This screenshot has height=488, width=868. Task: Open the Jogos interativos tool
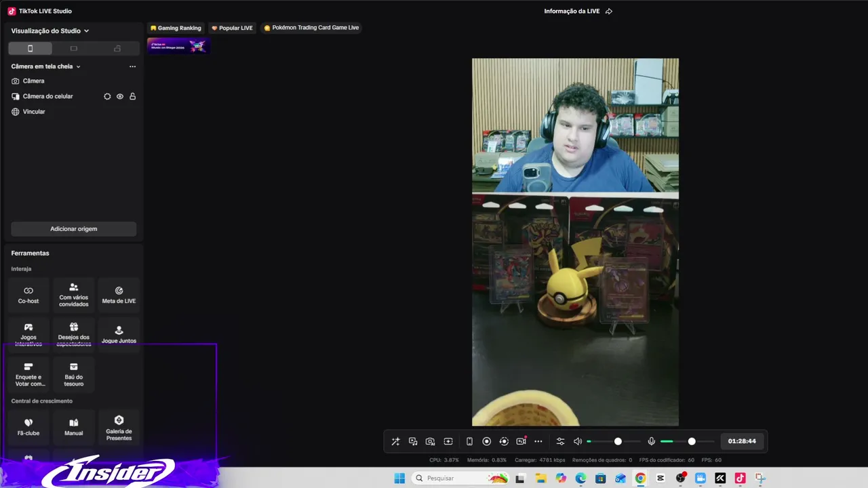28,335
